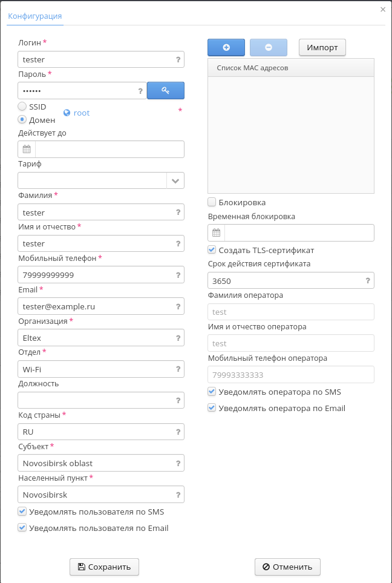Click help icon in Срок действия сертификата
This screenshot has width=392, height=583.
click(368, 281)
